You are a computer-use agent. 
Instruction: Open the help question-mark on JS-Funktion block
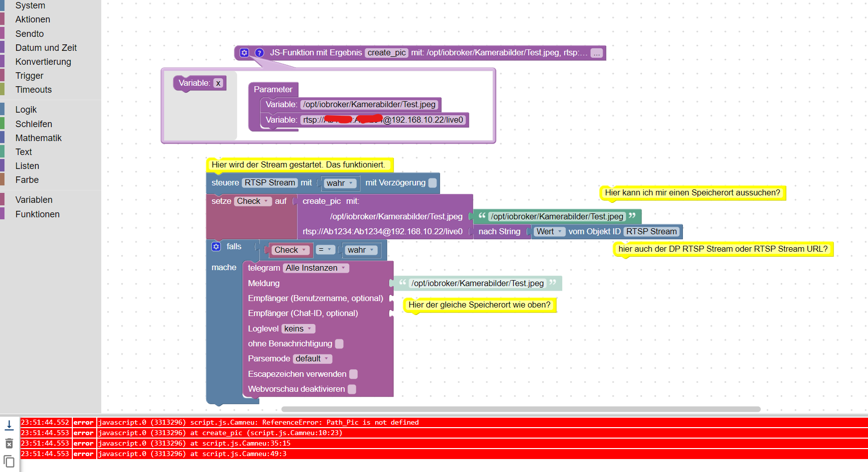259,52
